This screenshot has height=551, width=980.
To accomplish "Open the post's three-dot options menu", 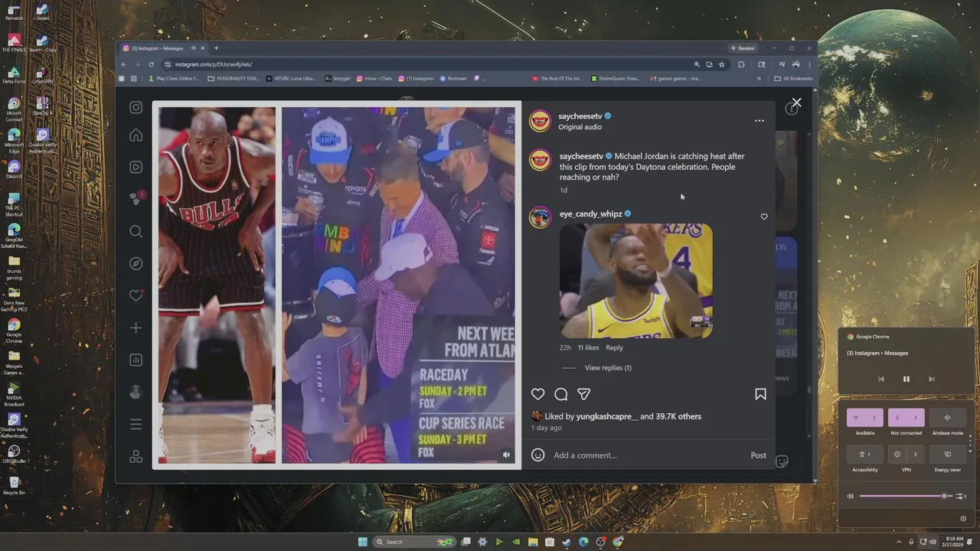I will [759, 121].
